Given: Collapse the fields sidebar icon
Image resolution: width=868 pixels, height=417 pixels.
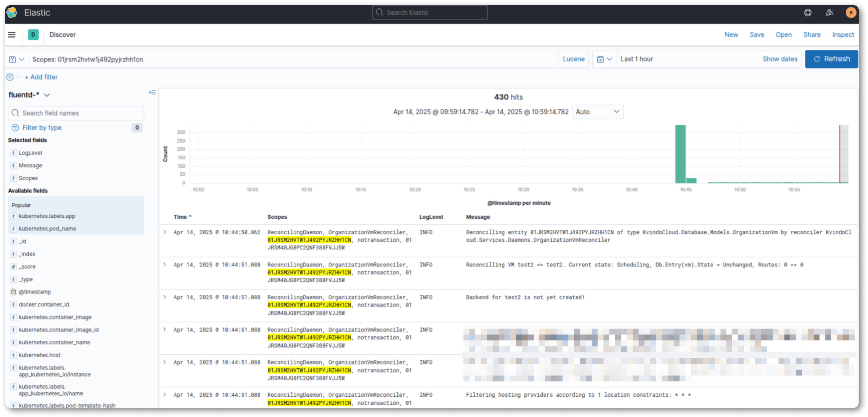Looking at the screenshot, I should [152, 92].
